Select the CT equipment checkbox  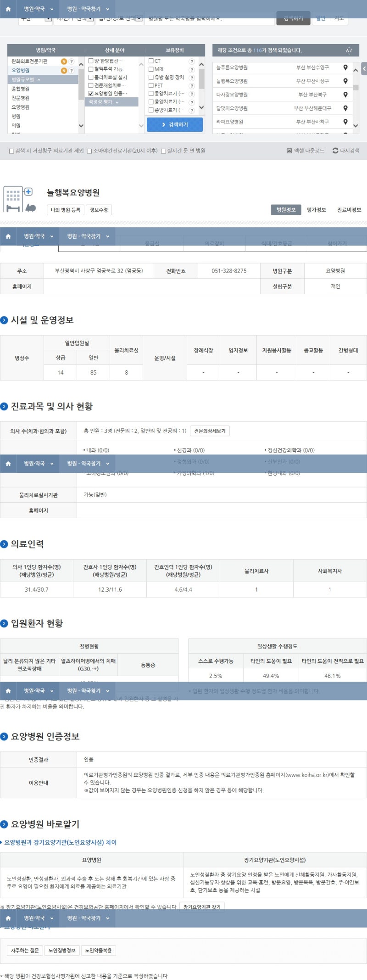click(x=151, y=61)
